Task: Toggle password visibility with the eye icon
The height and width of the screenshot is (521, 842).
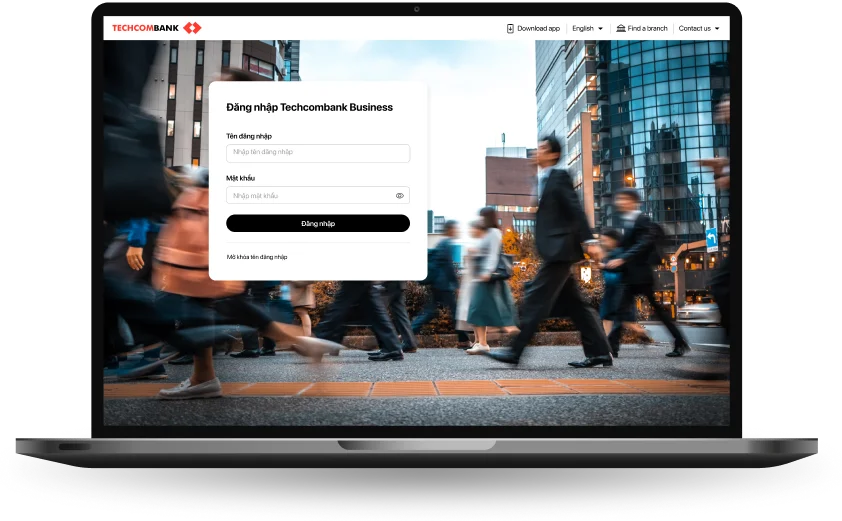Action: [x=399, y=196]
